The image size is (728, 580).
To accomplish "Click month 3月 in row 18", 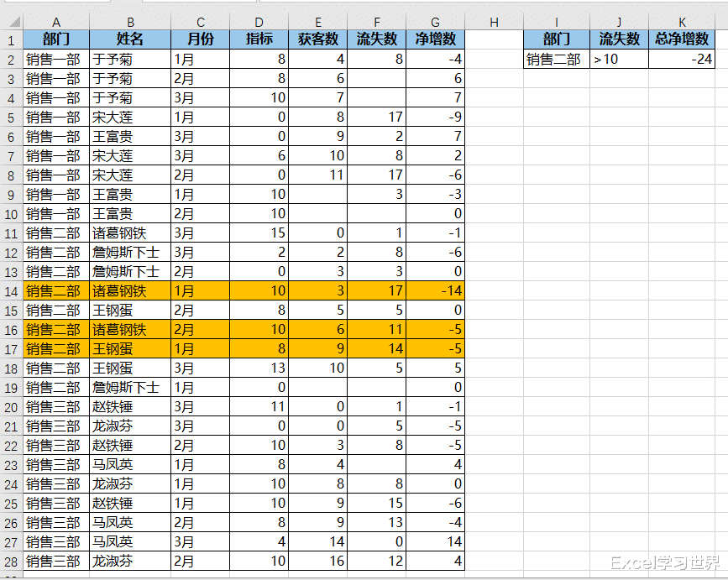I will click(201, 368).
